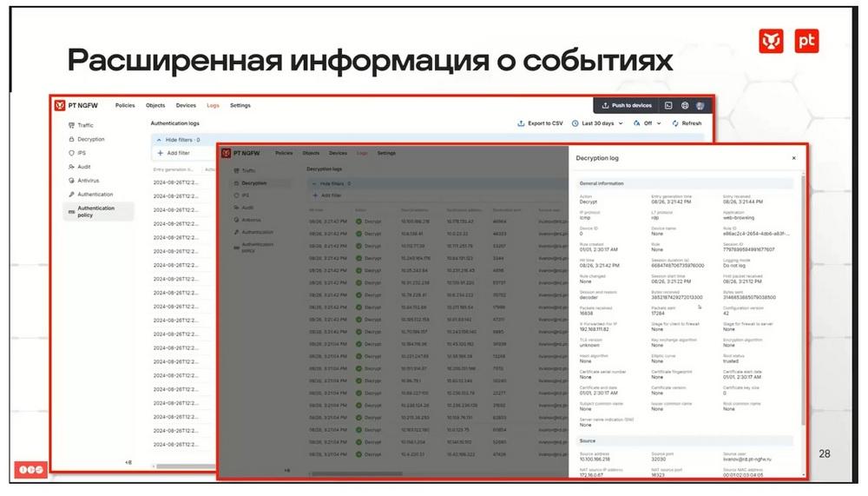Open the user avatar menu

[700, 105]
